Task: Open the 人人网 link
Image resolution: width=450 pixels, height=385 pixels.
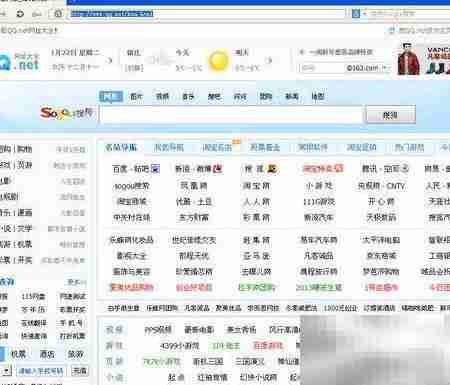Action: [x=256, y=201]
